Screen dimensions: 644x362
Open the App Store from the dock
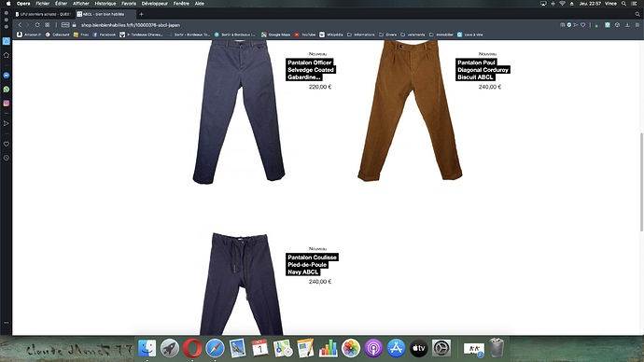point(396,348)
